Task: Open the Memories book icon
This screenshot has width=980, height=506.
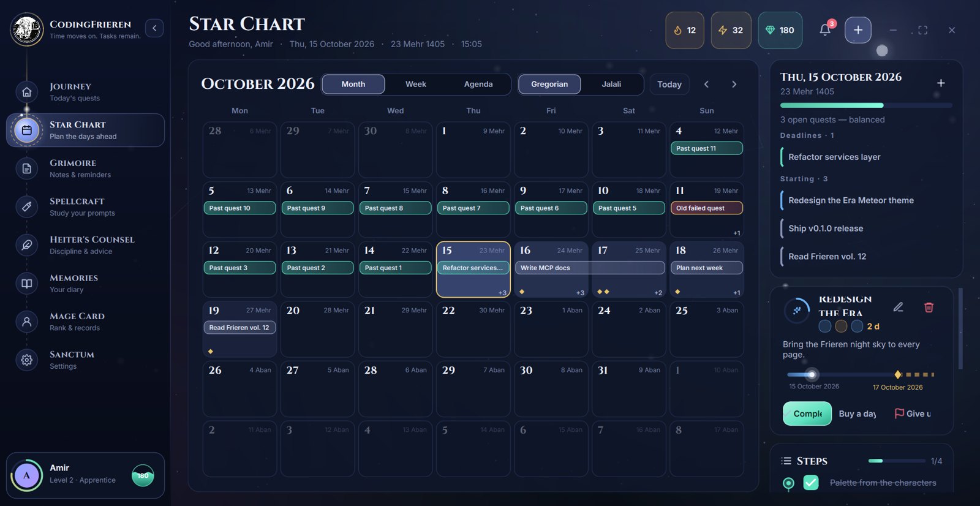Action: coord(26,284)
